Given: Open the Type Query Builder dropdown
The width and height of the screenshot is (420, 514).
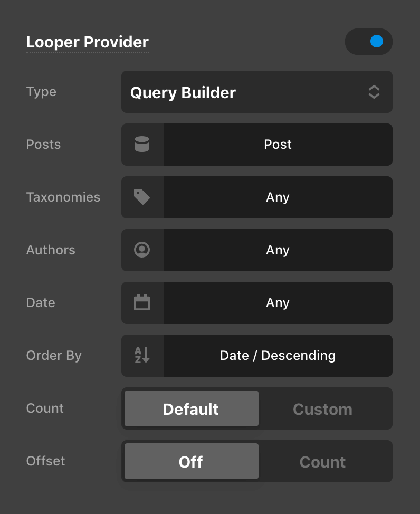Looking at the screenshot, I should [248, 92].
